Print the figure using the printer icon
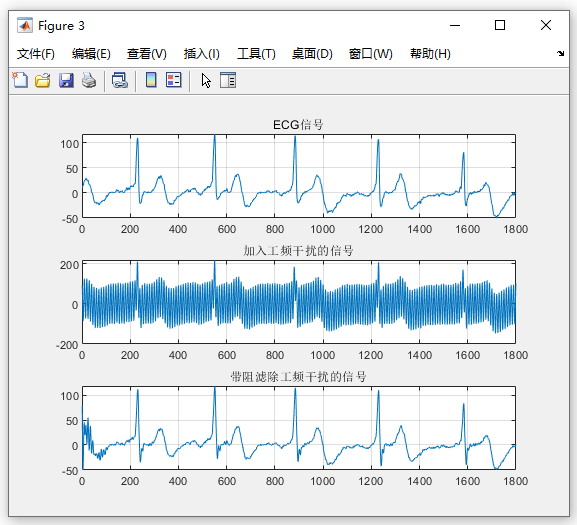577x525 pixels. 89,80
